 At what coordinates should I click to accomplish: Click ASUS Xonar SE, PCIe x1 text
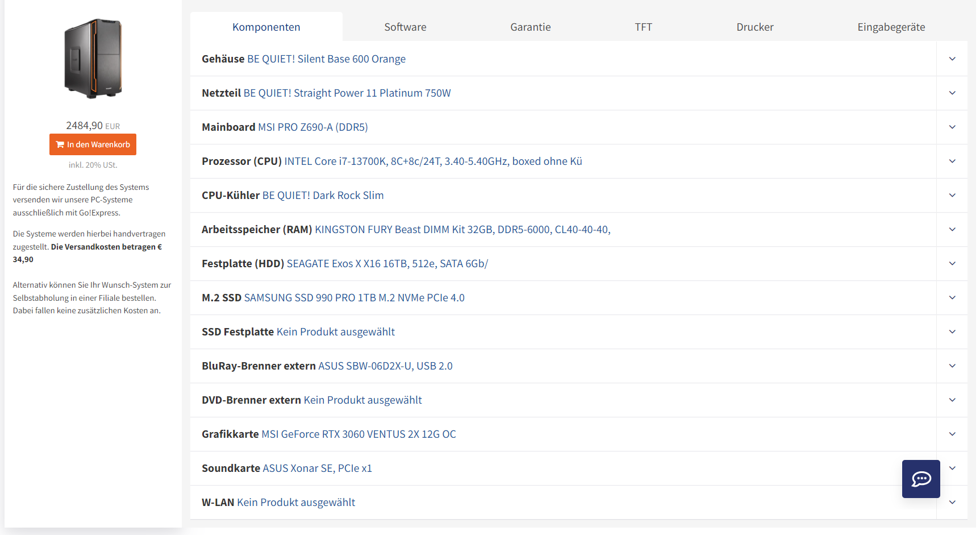coord(317,468)
